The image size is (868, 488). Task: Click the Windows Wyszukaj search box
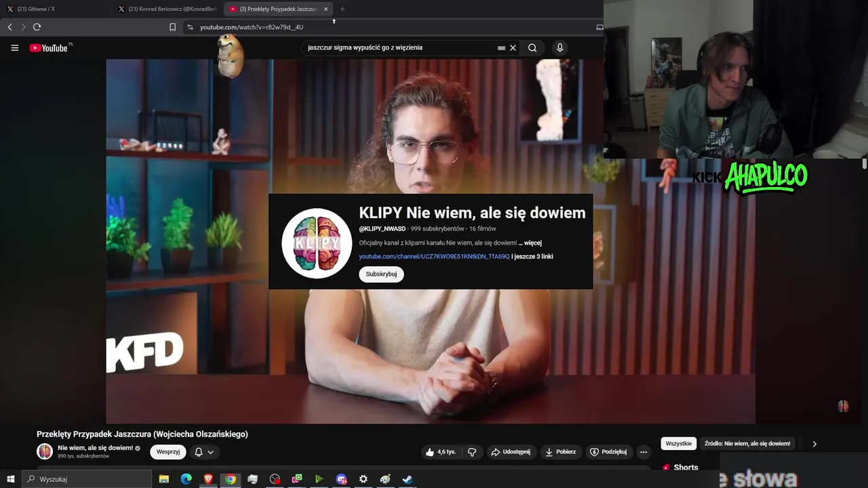pyautogui.click(x=87, y=479)
